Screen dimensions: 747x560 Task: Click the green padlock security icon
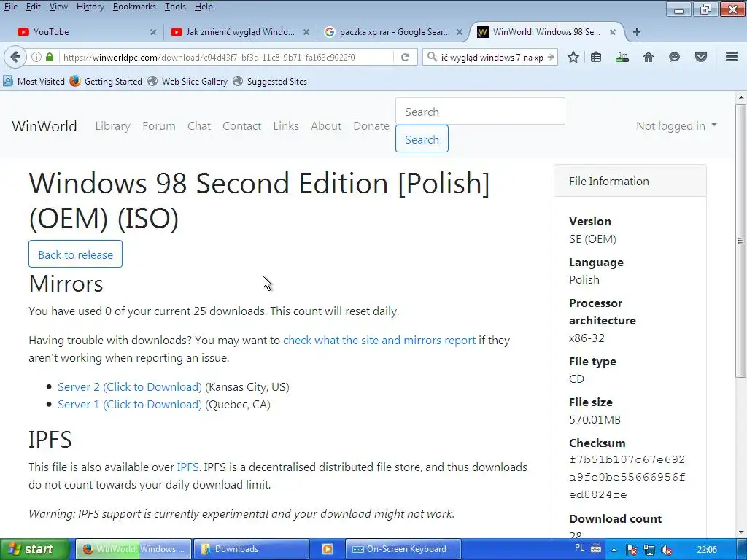pyautogui.click(x=50, y=57)
